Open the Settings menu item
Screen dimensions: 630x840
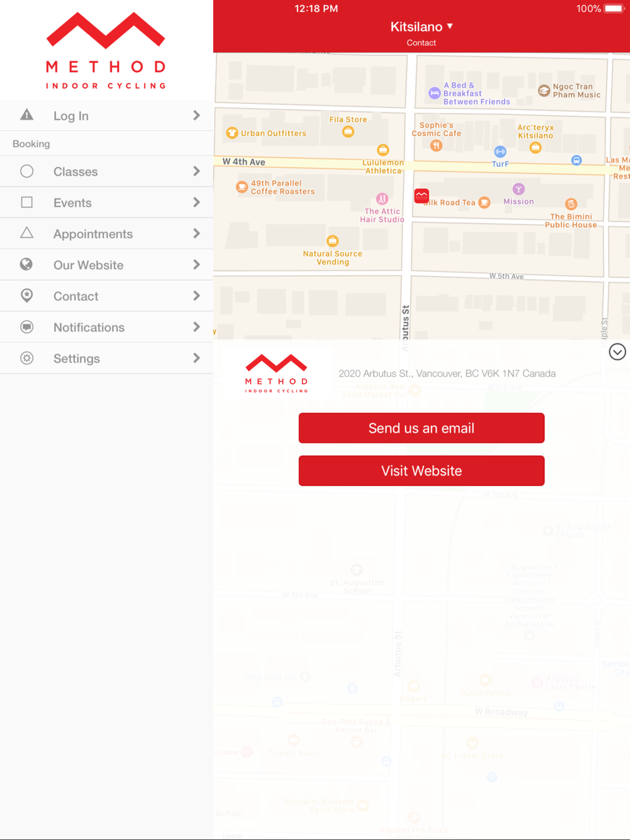pos(106,358)
